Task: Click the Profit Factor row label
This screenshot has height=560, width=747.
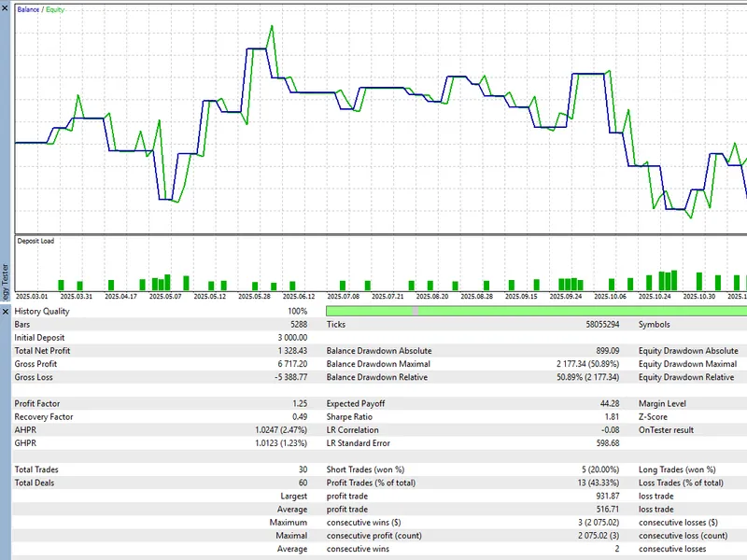Action: 37,403
